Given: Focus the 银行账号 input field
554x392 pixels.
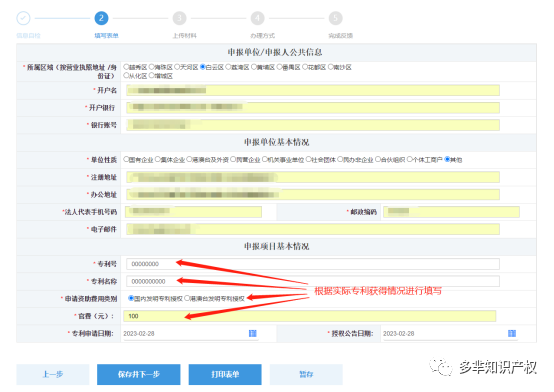Looking at the screenshot, I should pyautogui.click(x=313, y=125).
